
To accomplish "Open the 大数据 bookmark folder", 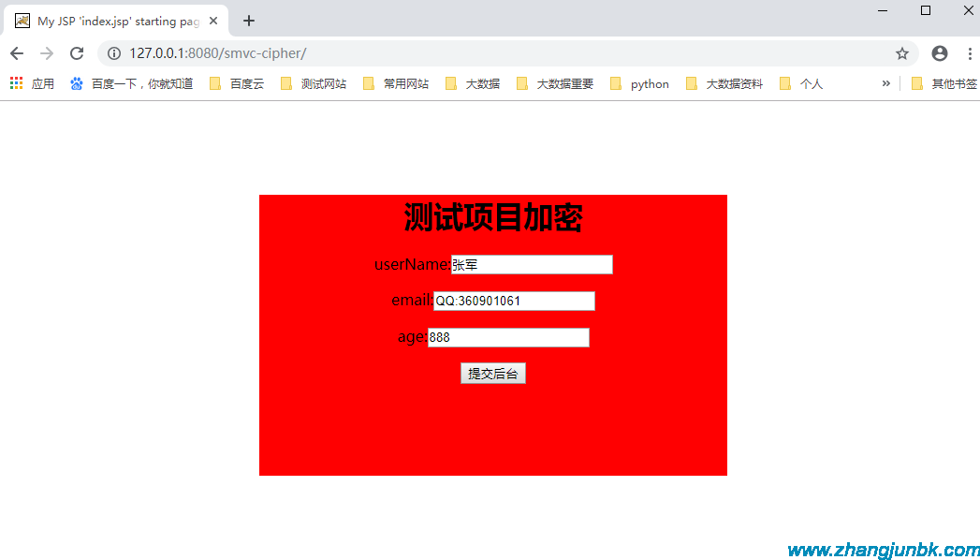I will coord(473,83).
